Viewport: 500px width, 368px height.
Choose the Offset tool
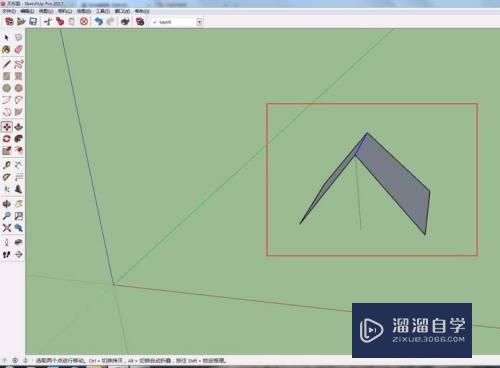18,151
